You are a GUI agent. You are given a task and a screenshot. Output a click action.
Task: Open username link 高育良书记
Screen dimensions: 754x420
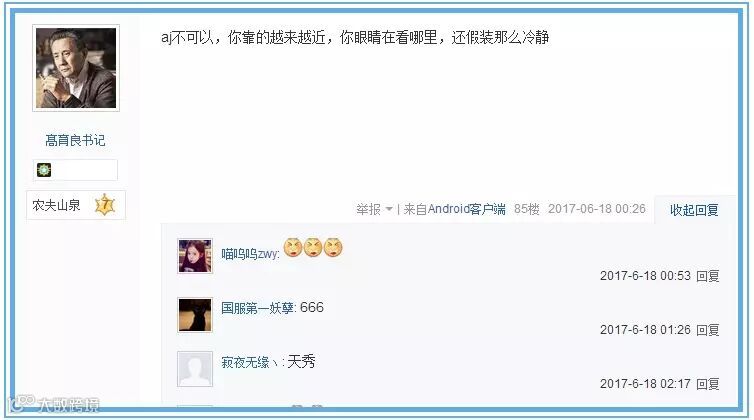click(75, 140)
